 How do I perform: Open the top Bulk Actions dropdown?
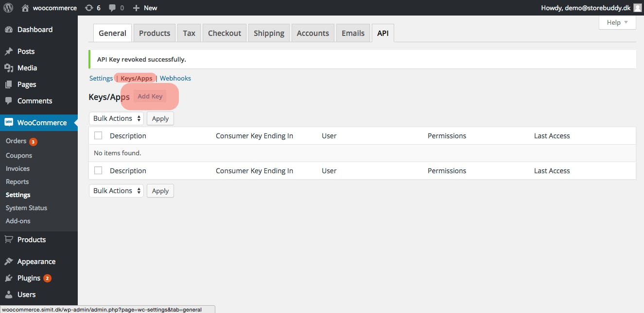[x=116, y=118]
